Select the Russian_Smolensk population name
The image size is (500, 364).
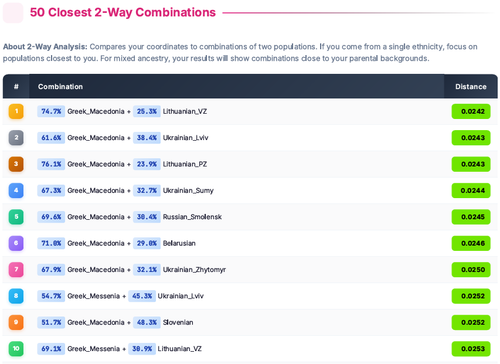tap(192, 217)
